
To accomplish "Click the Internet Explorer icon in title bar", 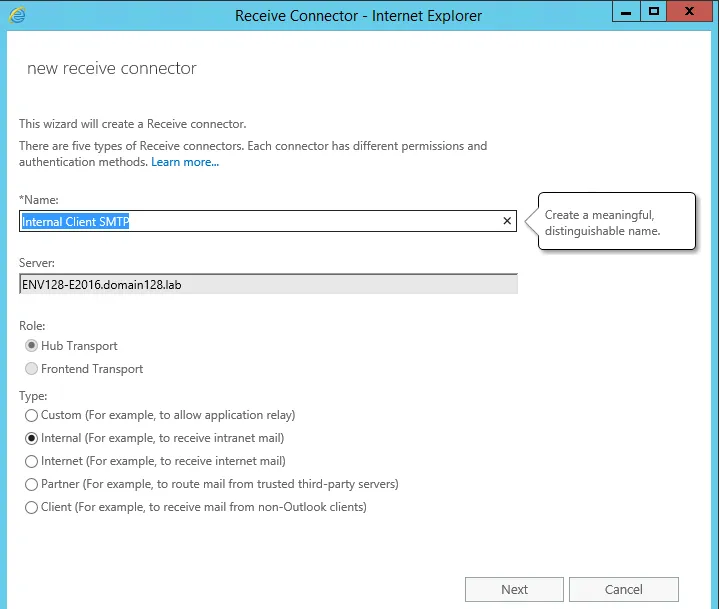I will pyautogui.click(x=17, y=15).
